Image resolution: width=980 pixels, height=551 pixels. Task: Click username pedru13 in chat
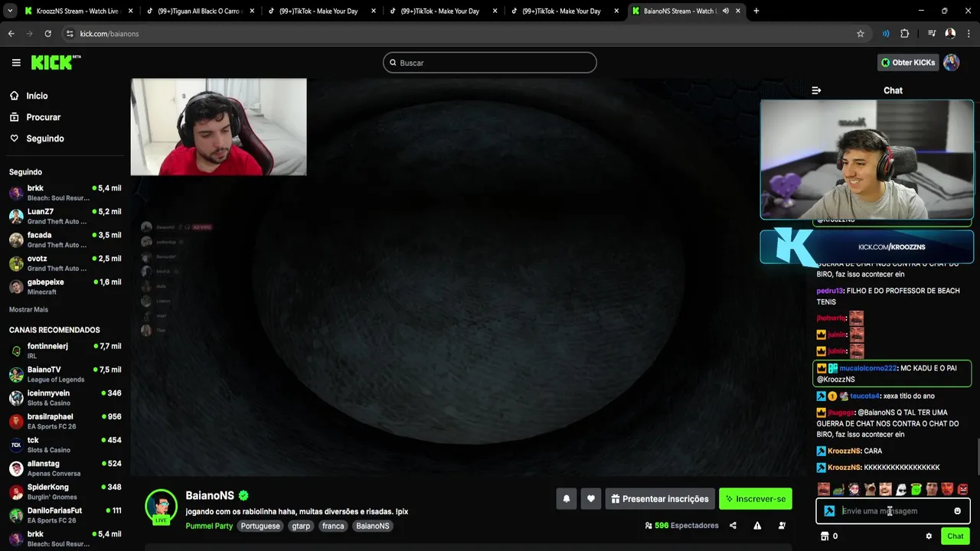[x=829, y=291]
